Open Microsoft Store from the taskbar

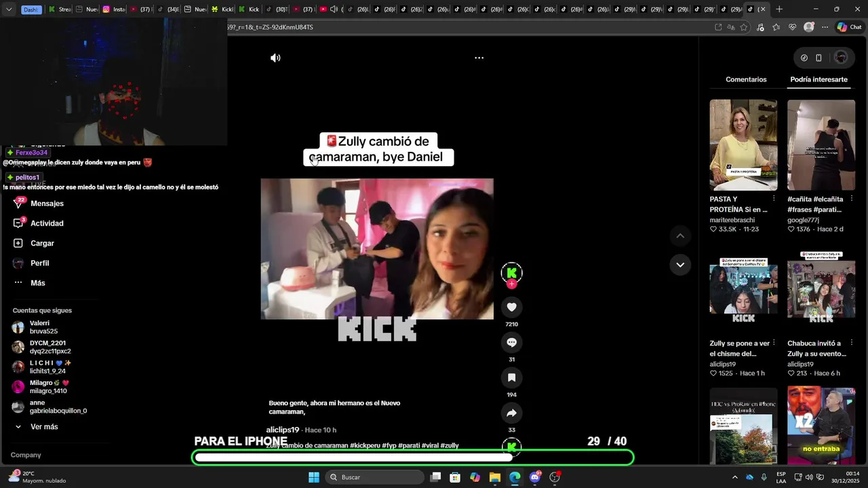[x=455, y=477]
